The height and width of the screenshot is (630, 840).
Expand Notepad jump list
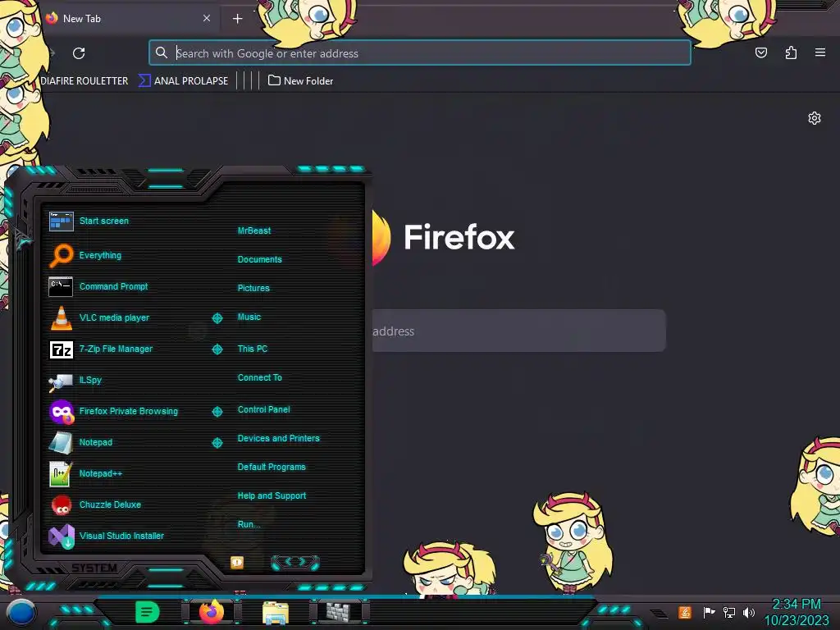coord(217,442)
